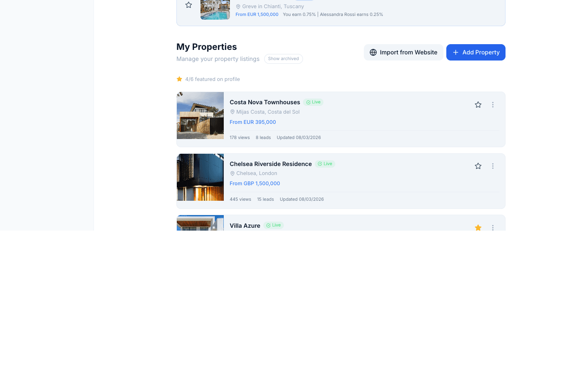This screenshot has width=588, height=368.
Task: Toggle the Show archived filter
Action: (x=283, y=58)
